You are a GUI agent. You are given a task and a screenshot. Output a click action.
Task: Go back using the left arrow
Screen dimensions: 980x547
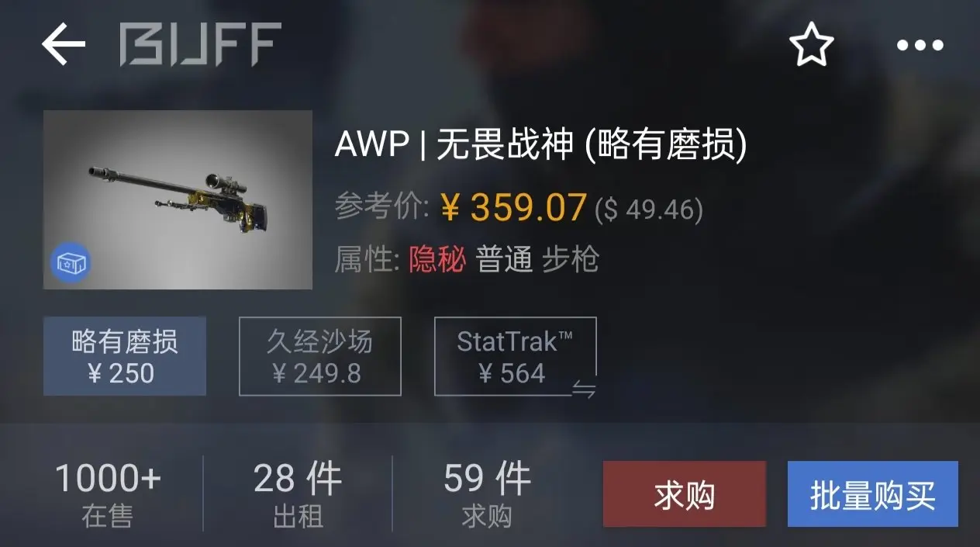point(64,44)
